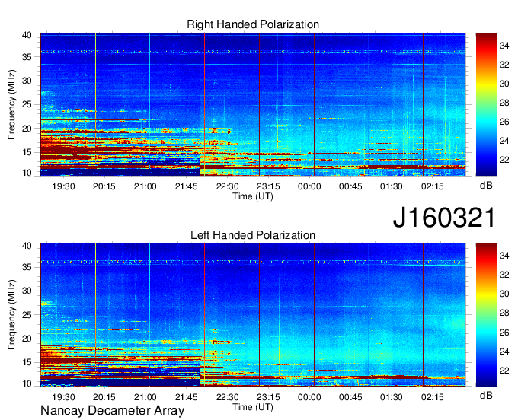The height and width of the screenshot is (420, 518).
Task: Click "Frequency (MHz)" axis label of Right Handed plot
Action: click(x=11, y=104)
